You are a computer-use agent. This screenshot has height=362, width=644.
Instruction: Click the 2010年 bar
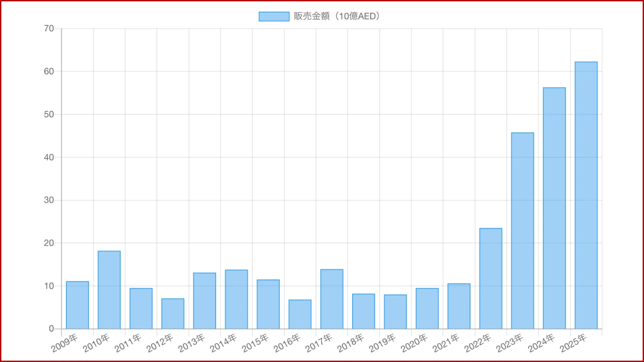109,290
